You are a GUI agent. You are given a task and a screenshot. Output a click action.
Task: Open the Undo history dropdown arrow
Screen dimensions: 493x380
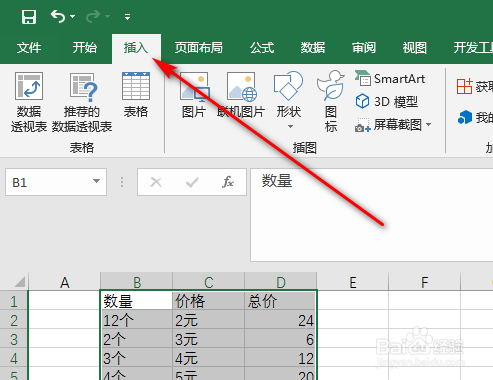73,16
